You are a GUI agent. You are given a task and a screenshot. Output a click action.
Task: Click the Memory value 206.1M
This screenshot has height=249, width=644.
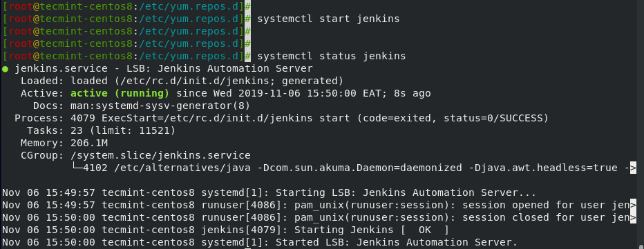pos(89,143)
